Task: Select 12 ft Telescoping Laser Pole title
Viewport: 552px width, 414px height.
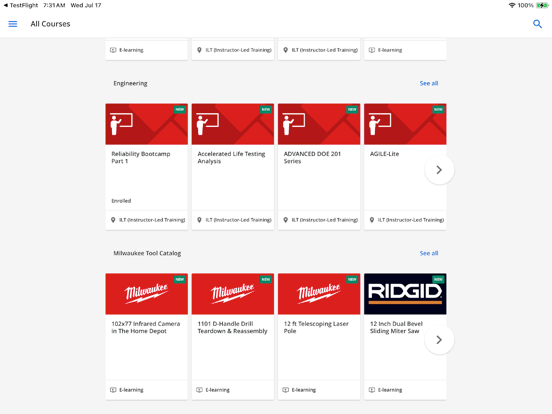Action: tap(316, 327)
